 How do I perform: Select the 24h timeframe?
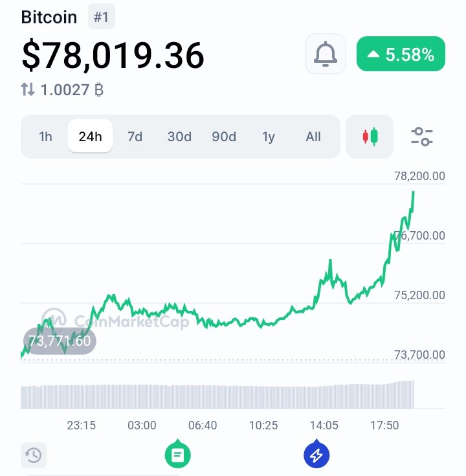(90, 137)
